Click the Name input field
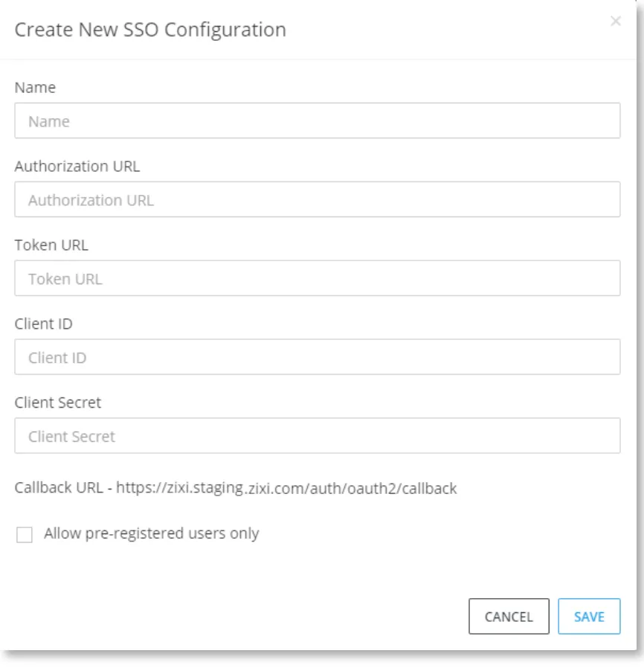Viewport: 644px width, 668px height. click(318, 121)
